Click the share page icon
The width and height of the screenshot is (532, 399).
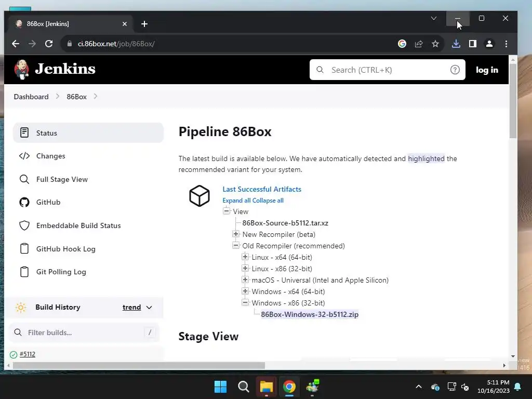[419, 44]
